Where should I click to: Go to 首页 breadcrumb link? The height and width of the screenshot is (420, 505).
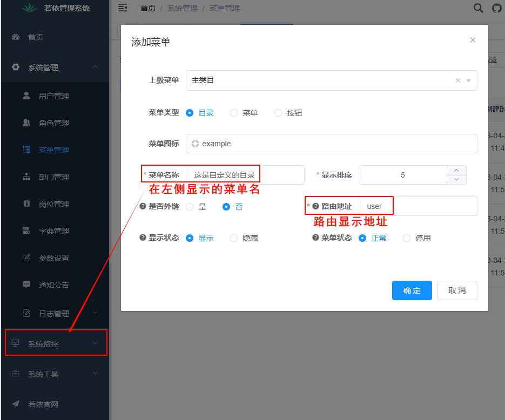click(x=148, y=8)
